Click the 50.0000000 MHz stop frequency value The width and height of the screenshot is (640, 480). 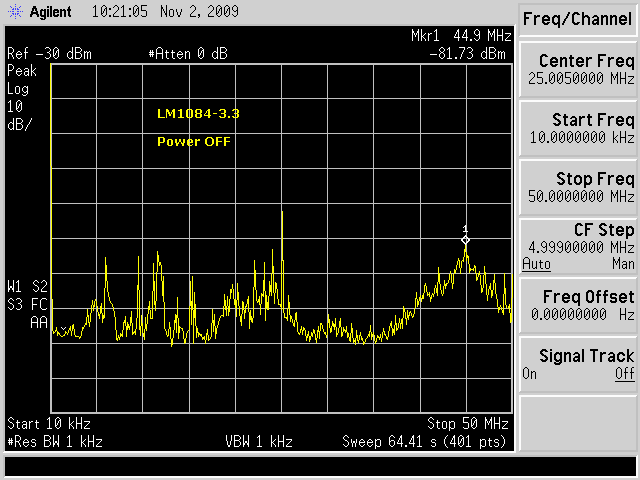[581, 196]
